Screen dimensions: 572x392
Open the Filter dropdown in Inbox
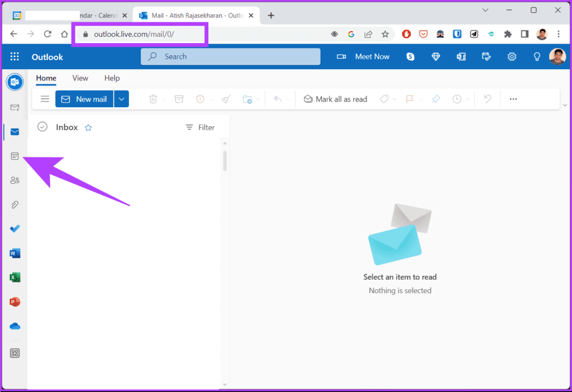click(200, 127)
